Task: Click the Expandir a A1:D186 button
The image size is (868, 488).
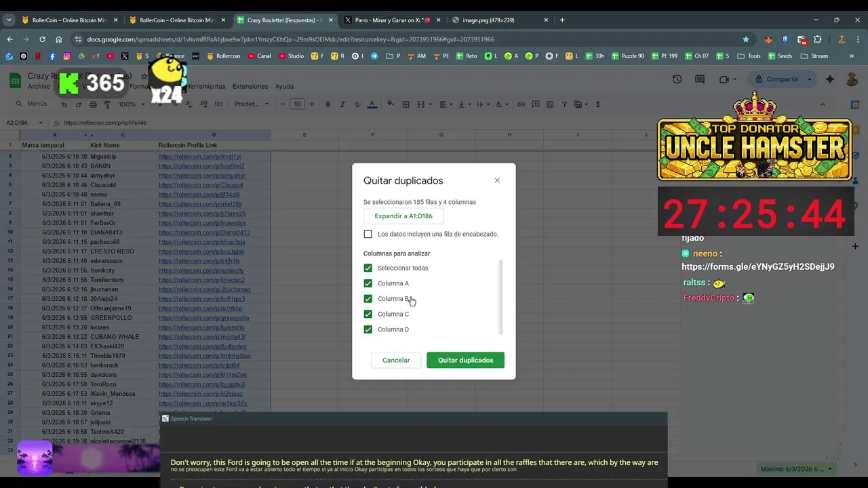Action: pos(403,216)
